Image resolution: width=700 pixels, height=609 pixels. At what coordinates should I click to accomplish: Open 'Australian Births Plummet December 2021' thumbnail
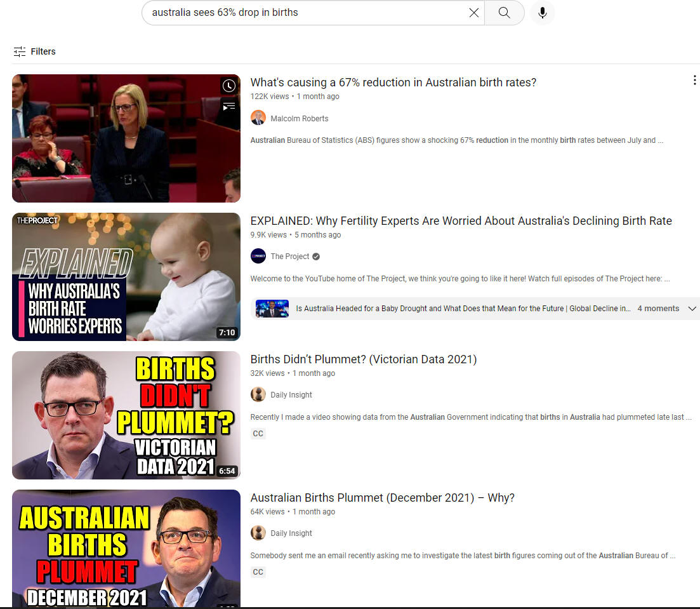(126, 549)
